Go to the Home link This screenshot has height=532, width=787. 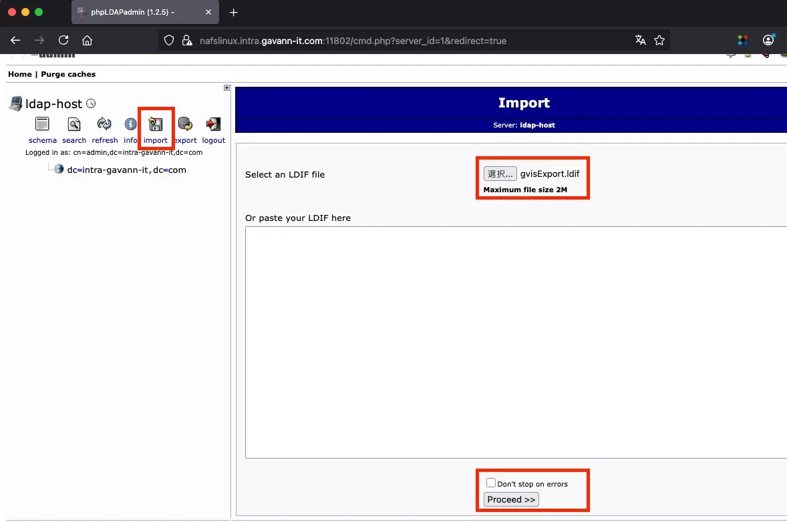(19, 74)
